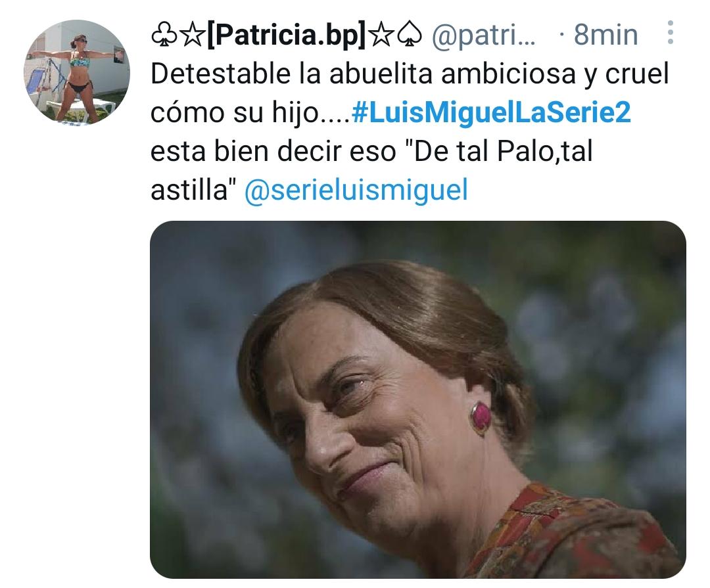Open the [Patricia.bp] display name
The width and height of the screenshot is (710, 588).
[x=286, y=35]
